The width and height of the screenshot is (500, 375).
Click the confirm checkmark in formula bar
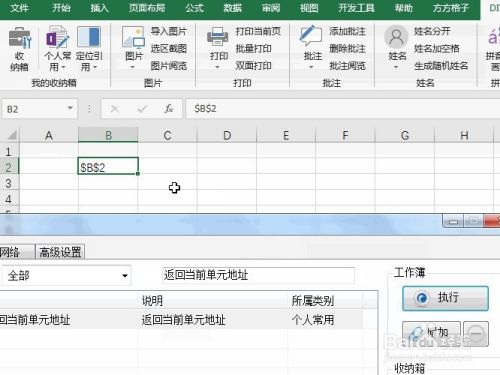tap(142, 109)
